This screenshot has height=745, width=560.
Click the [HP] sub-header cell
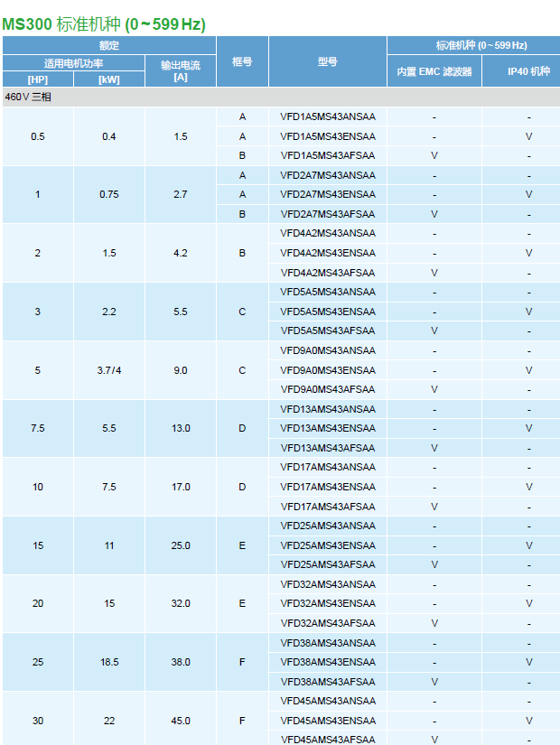coord(37,79)
